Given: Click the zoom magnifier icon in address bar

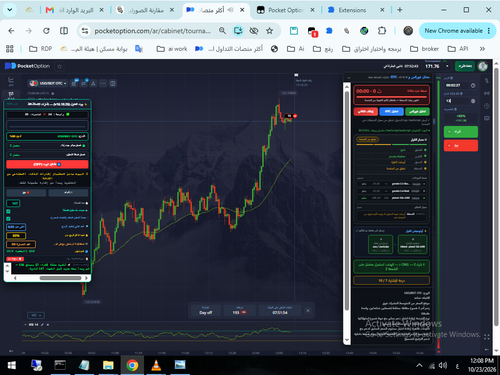Looking at the screenshot, I should coord(222,31).
